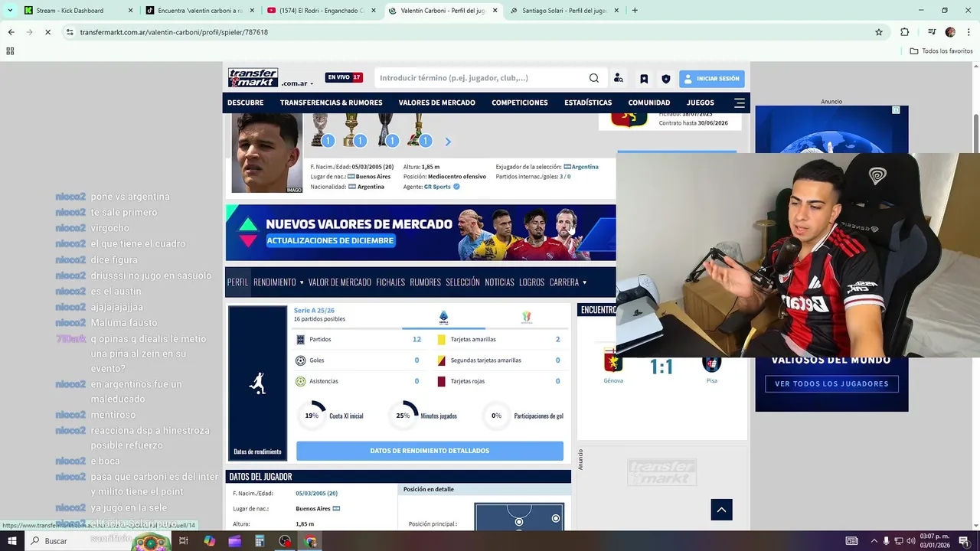Image resolution: width=980 pixels, height=551 pixels.
Task: Click the Transfermarkt logo
Action: (253, 77)
